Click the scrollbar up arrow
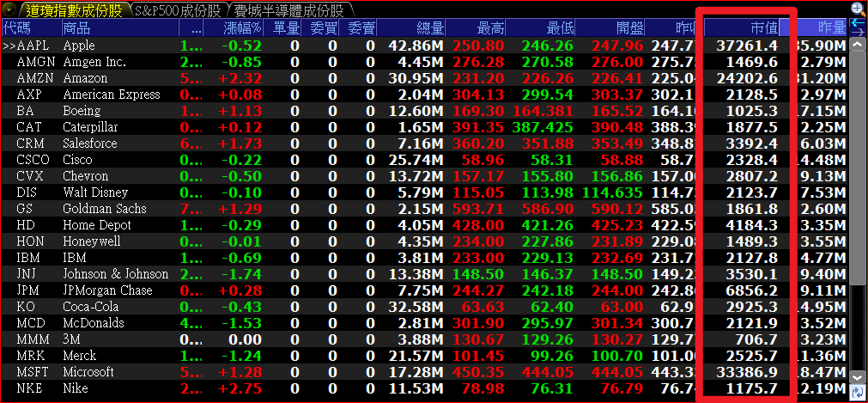 tap(858, 45)
